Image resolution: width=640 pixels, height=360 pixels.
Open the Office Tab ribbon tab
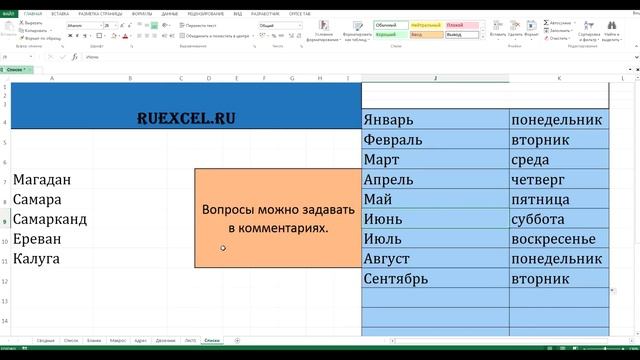click(300, 13)
